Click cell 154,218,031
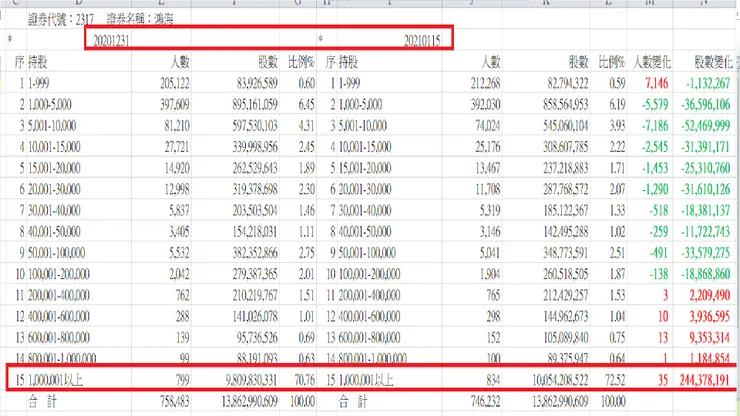740x416 pixels. coord(255,232)
